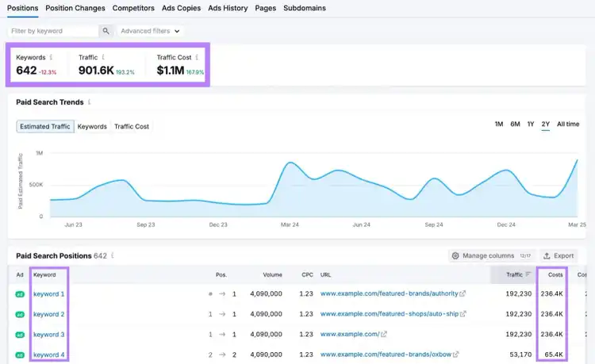
Task: Switch to Position Changes tab
Action: (x=75, y=8)
